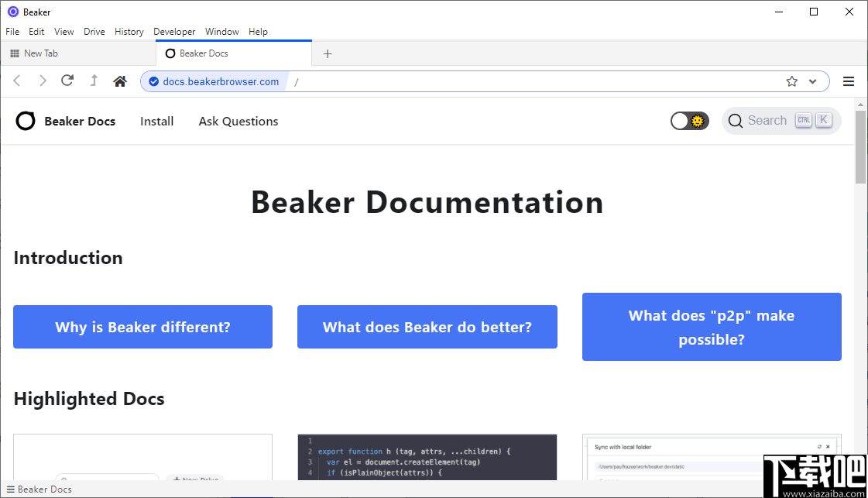Screen dimensions: 868x498
Task: Open the Install page link
Action: [x=156, y=121]
